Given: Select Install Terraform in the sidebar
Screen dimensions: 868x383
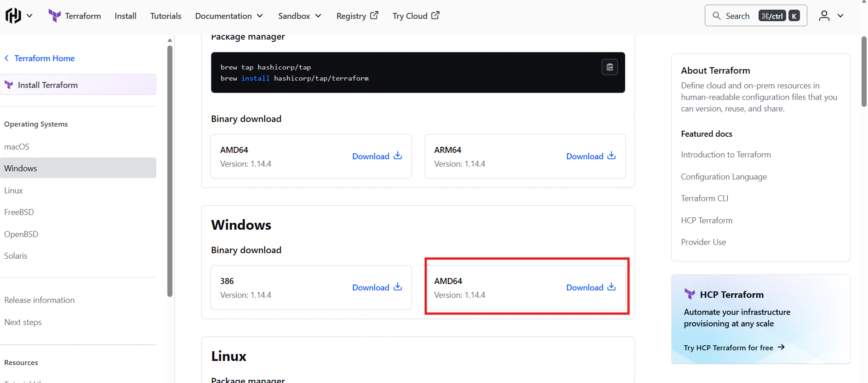Looking at the screenshot, I should click(x=78, y=85).
